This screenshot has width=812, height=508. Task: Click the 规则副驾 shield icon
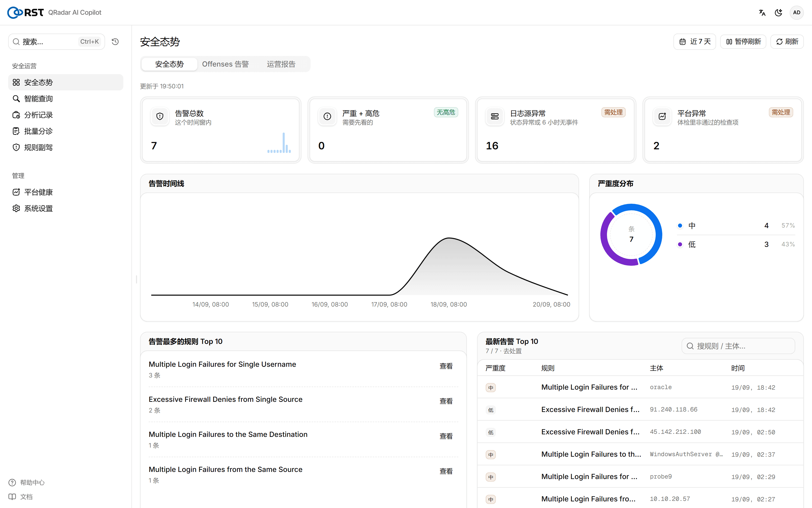tap(16, 147)
